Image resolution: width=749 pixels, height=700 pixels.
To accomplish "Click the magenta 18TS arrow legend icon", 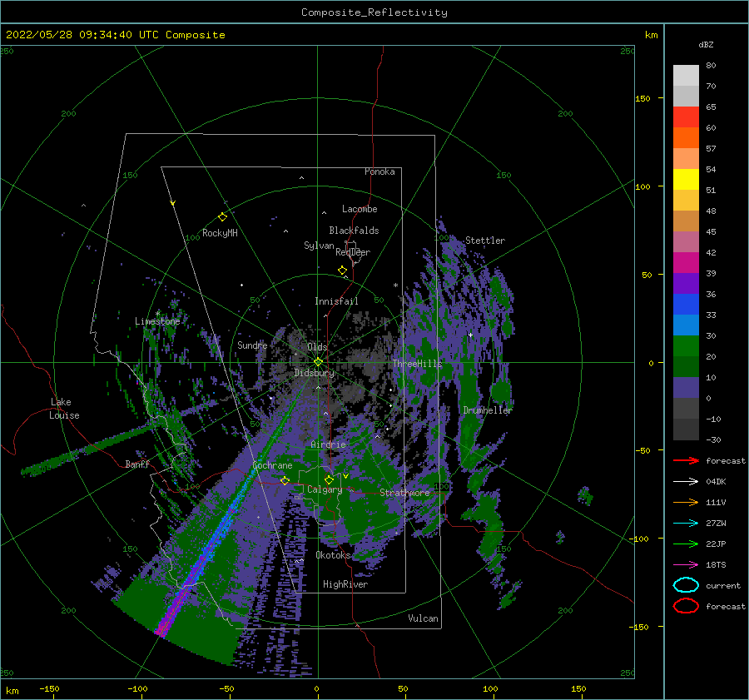I will [x=686, y=565].
